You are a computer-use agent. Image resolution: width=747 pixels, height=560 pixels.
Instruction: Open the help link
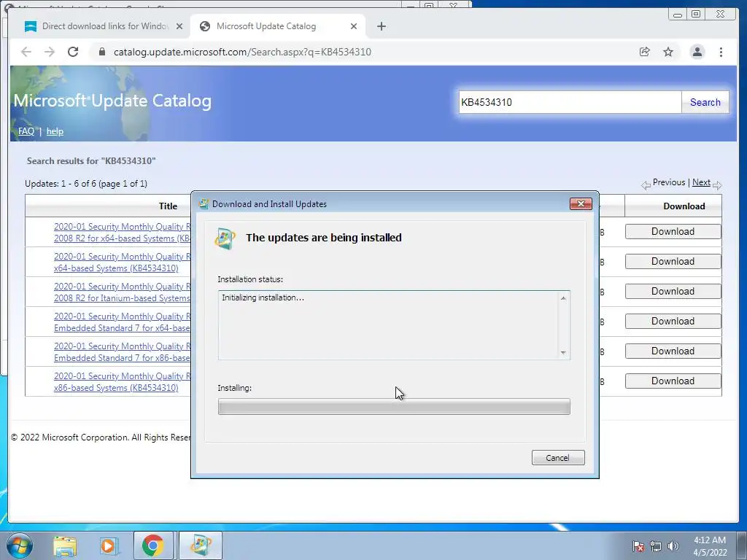pos(55,131)
